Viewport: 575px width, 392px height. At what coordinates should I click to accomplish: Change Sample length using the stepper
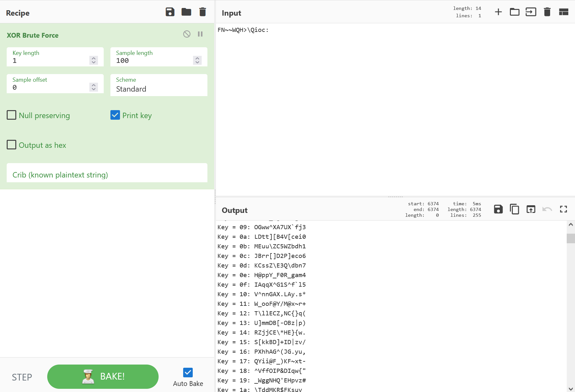(197, 60)
